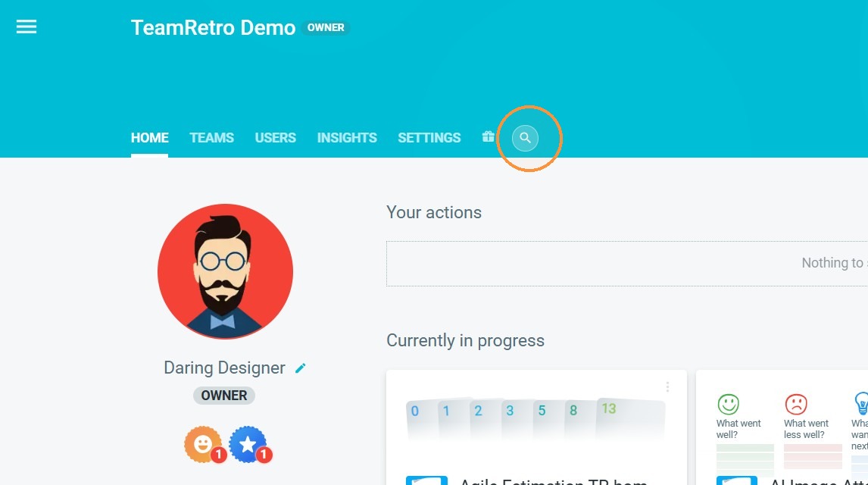Image resolution: width=868 pixels, height=485 pixels.
Task: Open the SETTINGS tab
Action: 429,138
